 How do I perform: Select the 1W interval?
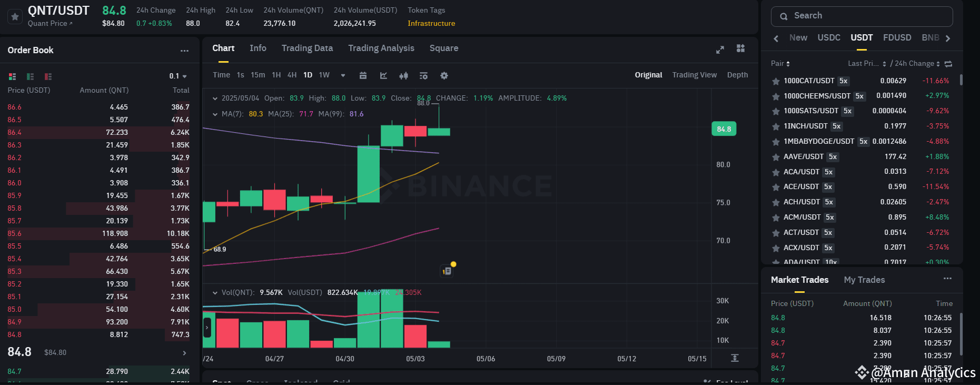pos(324,75)
